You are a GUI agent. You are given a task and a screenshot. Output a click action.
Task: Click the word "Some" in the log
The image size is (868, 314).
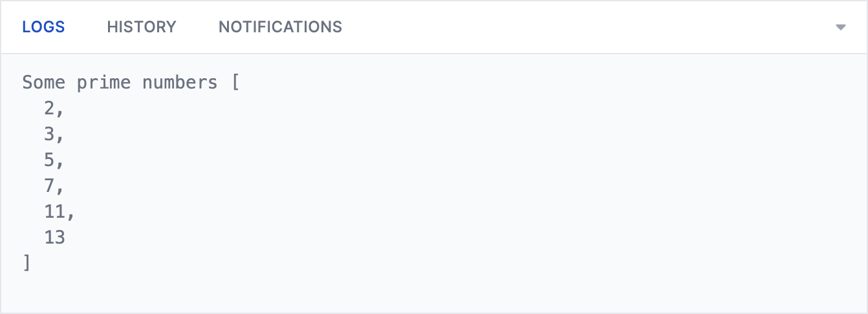[x=44, y=83]
